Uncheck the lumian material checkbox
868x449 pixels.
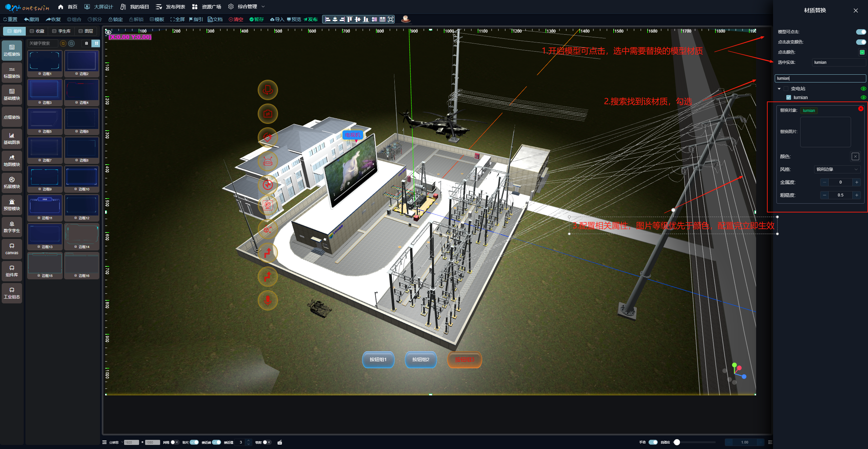789,97
